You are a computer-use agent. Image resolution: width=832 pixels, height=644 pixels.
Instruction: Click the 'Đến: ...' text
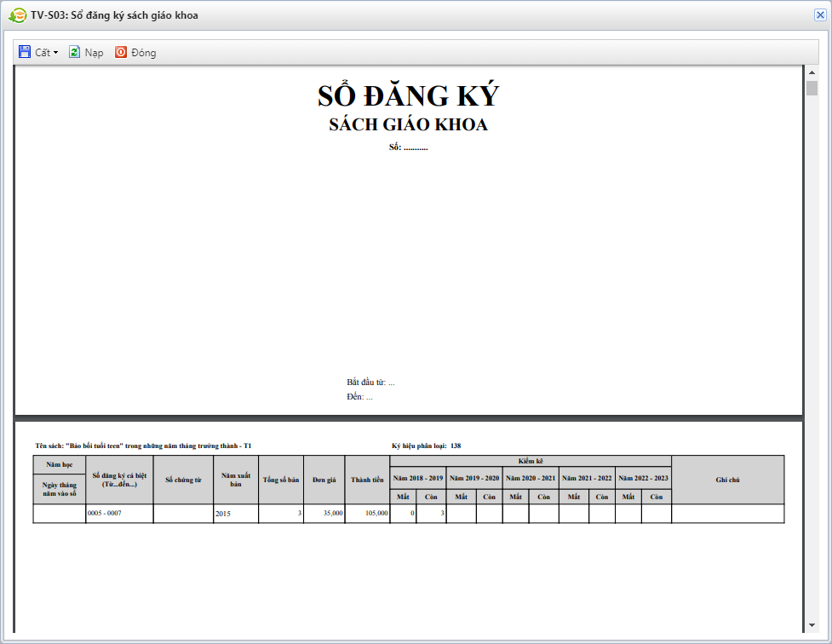coord(359,397)
